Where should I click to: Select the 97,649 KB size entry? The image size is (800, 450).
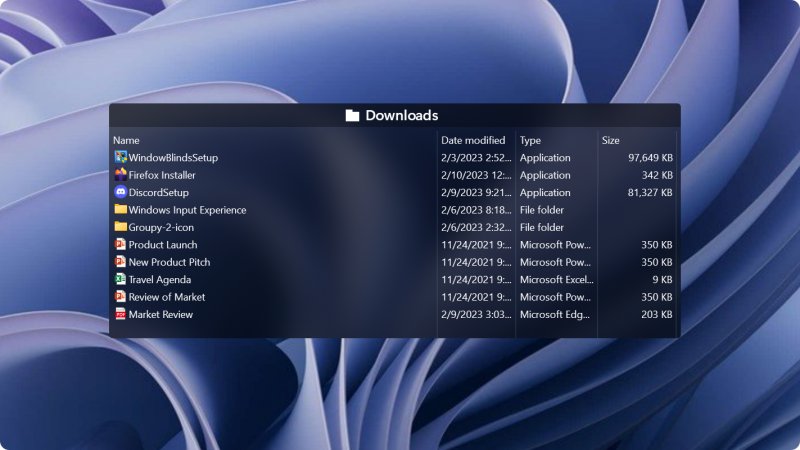click(650, 158)
